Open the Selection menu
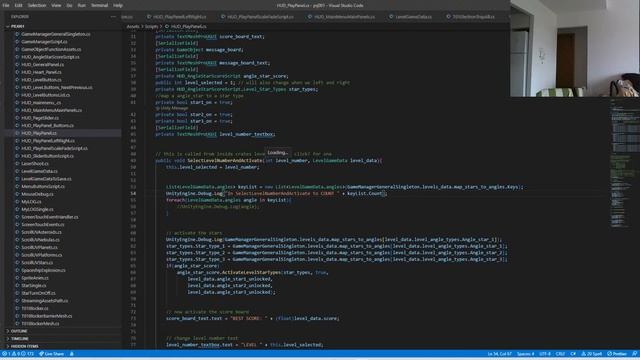 click(37, 5)
